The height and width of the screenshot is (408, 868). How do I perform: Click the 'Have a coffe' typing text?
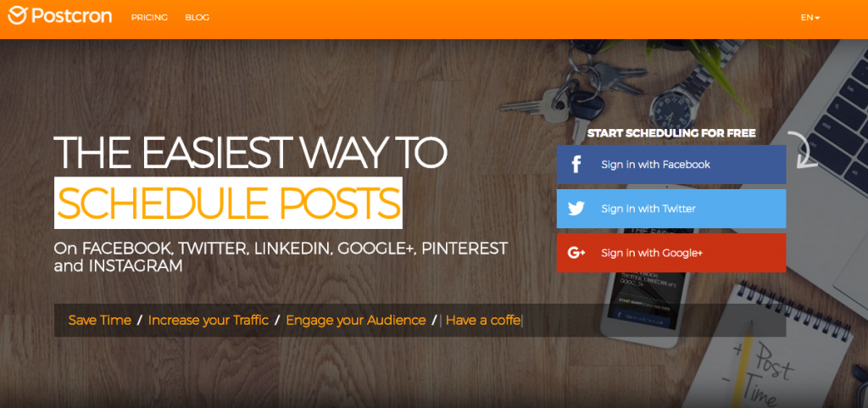pos(483,320)
